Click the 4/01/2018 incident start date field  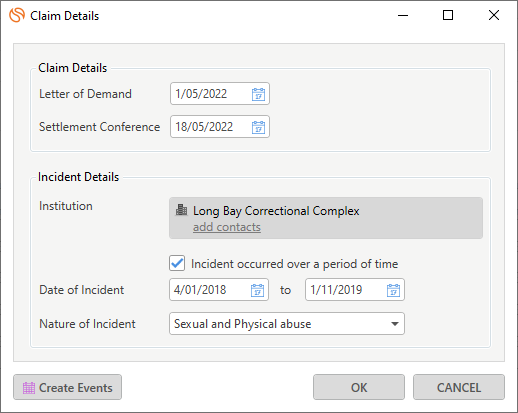(219, 290)
